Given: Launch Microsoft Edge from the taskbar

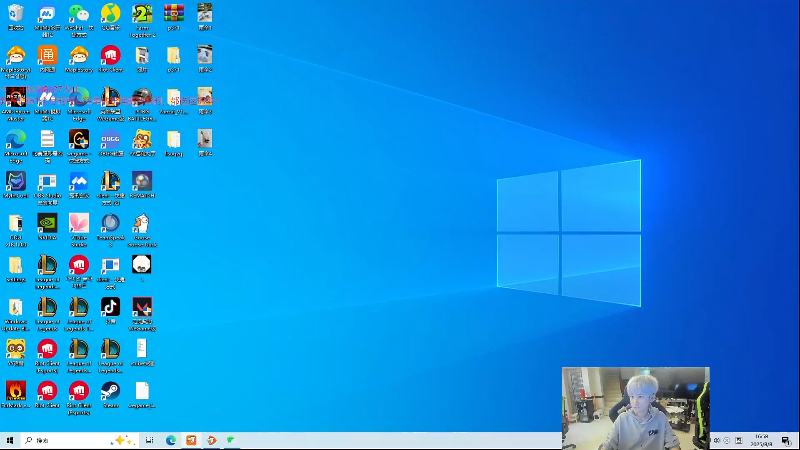Looking at the screenshot, I should pyautogui.click(x=171, y=440).
